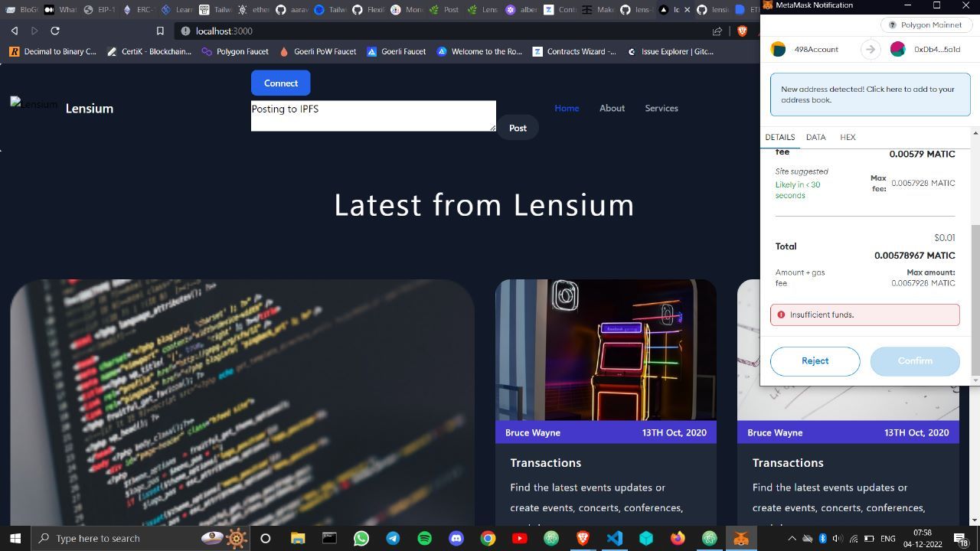Viewport: 980px width, 551px height.
Task: Open Google Chrome from the taskbar
Action: [x=488, y=538]
